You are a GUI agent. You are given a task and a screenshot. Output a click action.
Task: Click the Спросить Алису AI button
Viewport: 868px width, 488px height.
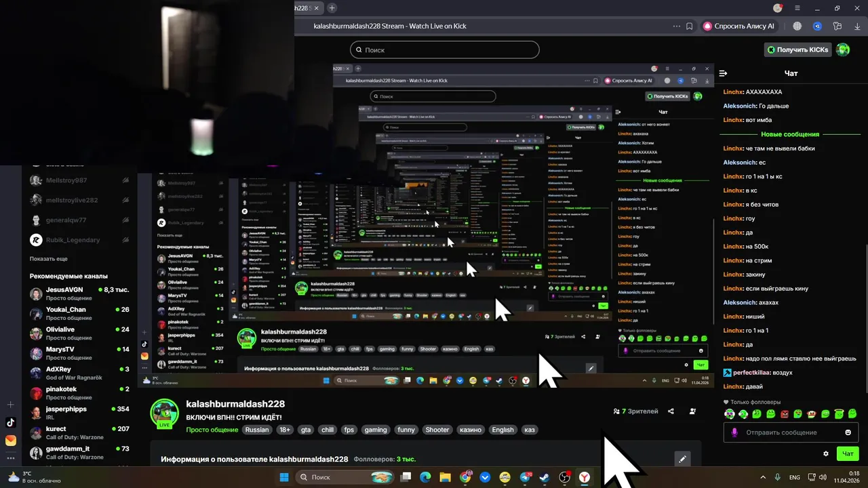coord(738,26)
